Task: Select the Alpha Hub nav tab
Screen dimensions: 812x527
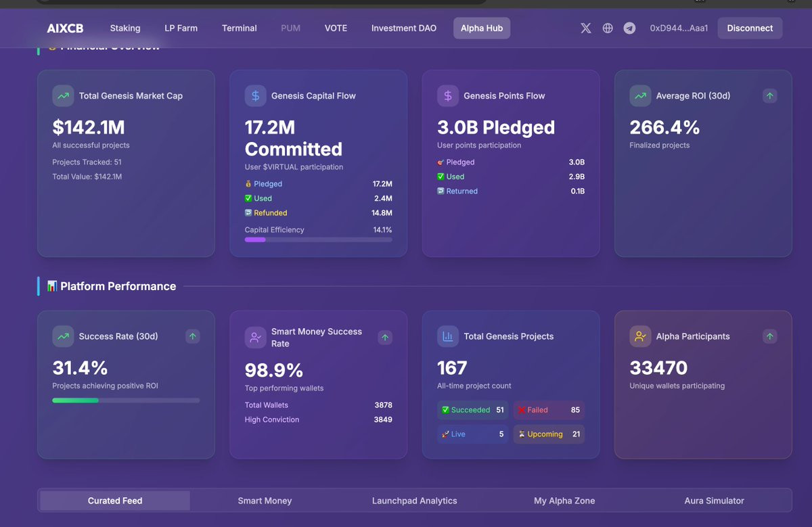Action: point(482,28)
